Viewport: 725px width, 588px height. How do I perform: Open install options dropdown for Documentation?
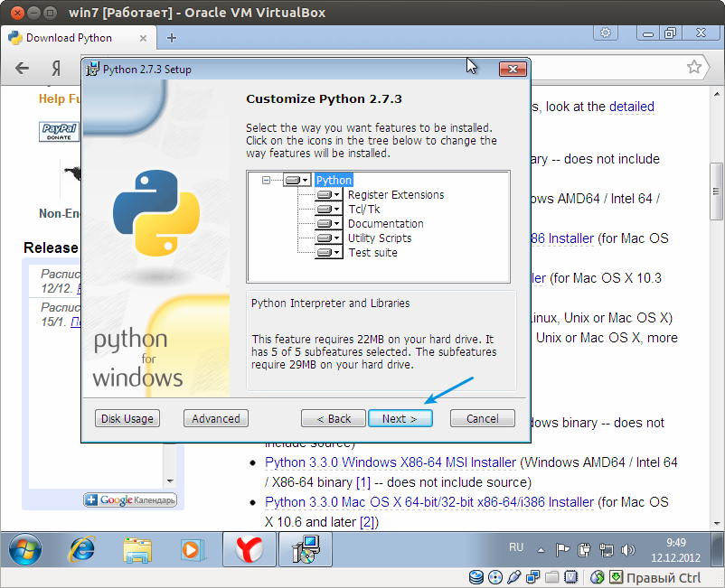pos(329,224)
